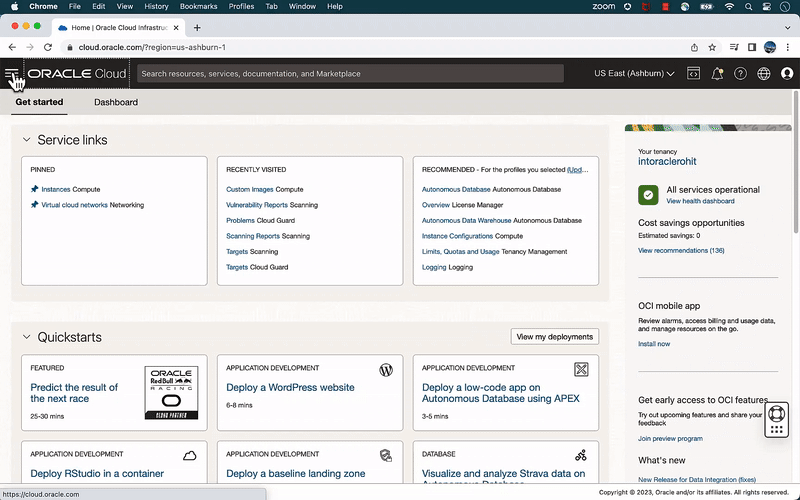This screenshot has width=800, height=500.
Task: Click the Chrome share icon in address bar
Action: (x=694, y=47)
